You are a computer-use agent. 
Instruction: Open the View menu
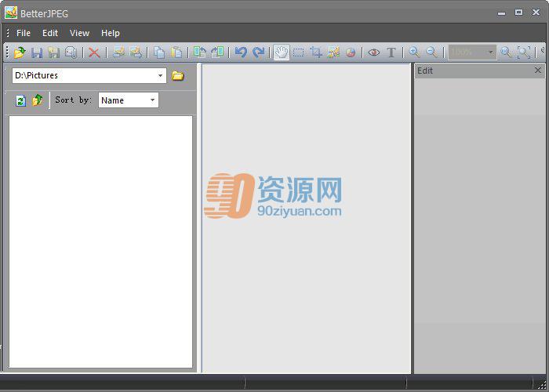click(79, 33)
